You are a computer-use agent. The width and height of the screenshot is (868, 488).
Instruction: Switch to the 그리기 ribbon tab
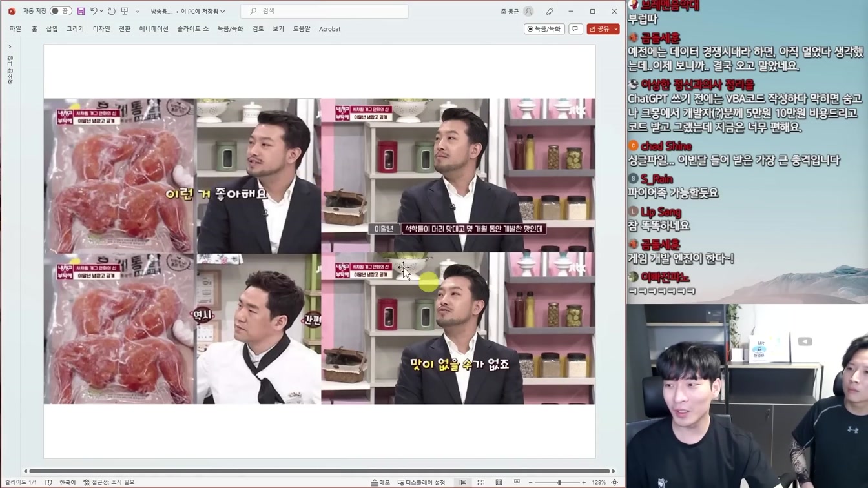(75, 29)
